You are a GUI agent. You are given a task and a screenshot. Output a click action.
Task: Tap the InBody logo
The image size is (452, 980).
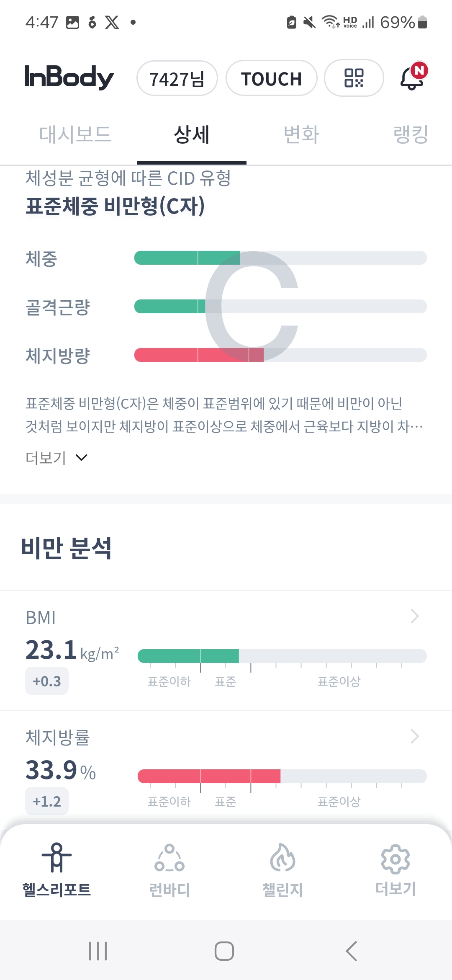69,77
